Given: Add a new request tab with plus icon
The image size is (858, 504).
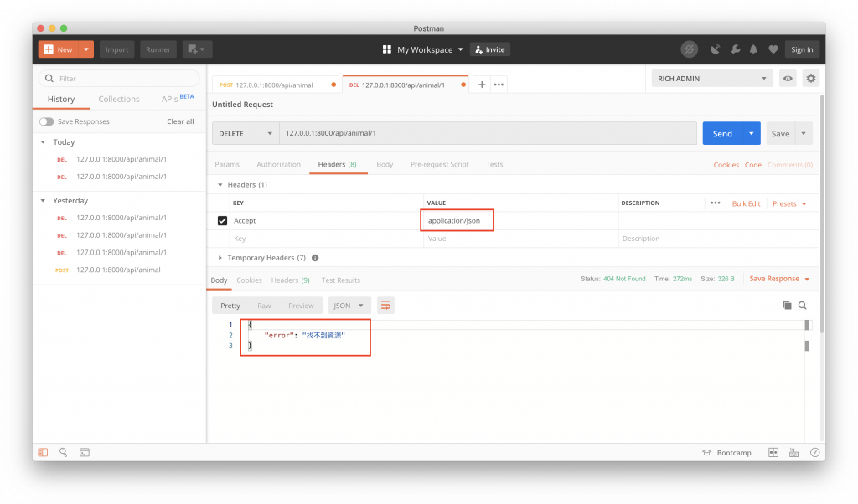Looking at the screenshot, I should coord(482,85).
